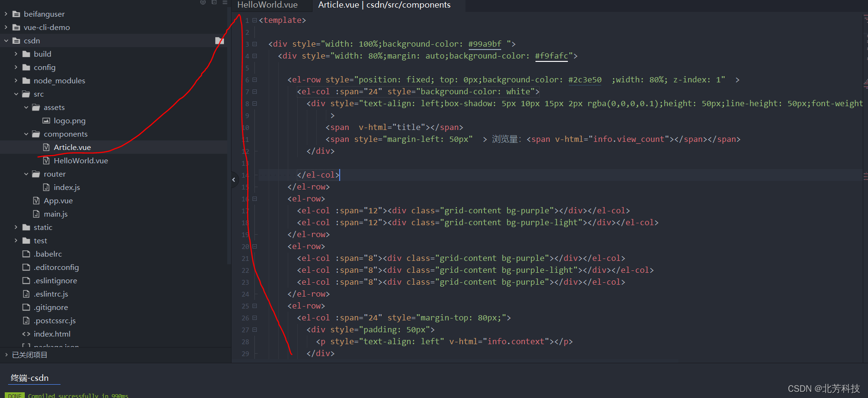Fold the el-row block at line 25

click(x=255, y=306)
